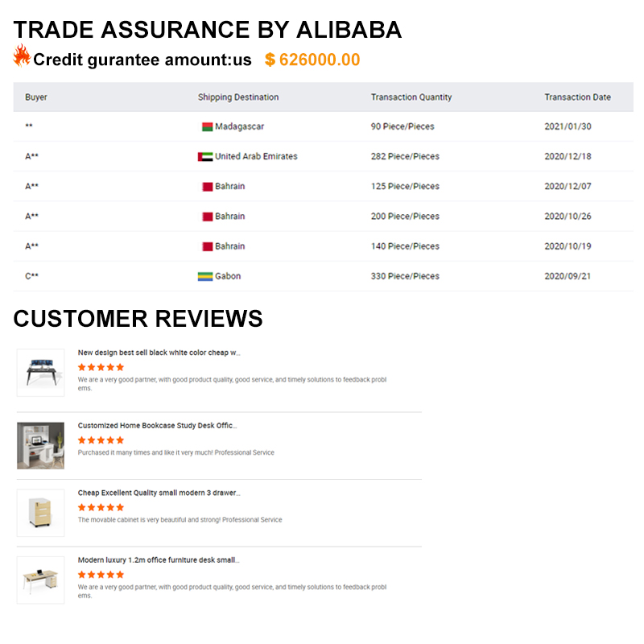Click the Madagascar flag icon
The width and height of the screenshot is (644, 644).
pyautogui.click(x=207, y=127)
